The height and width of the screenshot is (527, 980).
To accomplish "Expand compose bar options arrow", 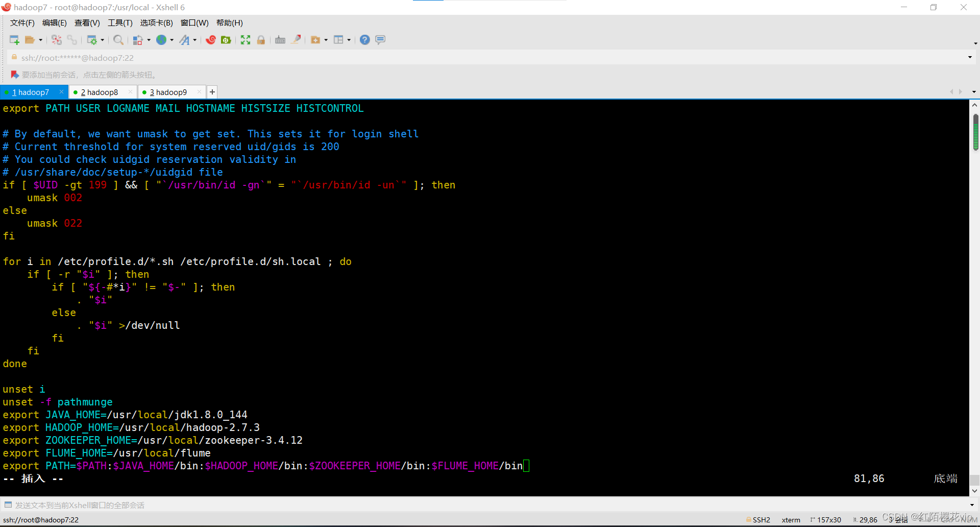I will [x=971, y=505].
